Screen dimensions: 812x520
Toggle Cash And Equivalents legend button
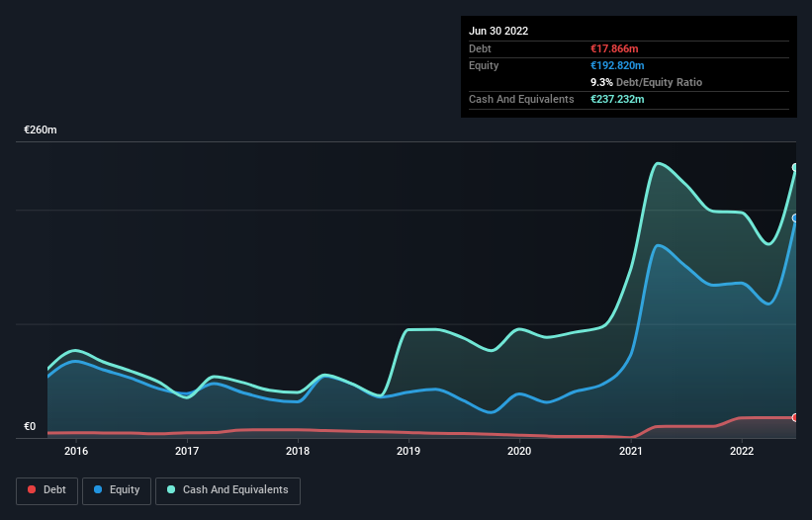(x=227, y=490)
